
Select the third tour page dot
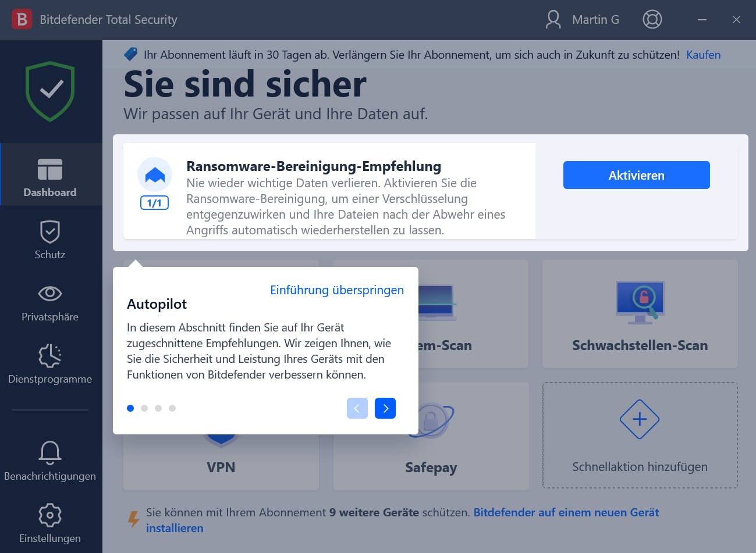(x=158, y=408)
